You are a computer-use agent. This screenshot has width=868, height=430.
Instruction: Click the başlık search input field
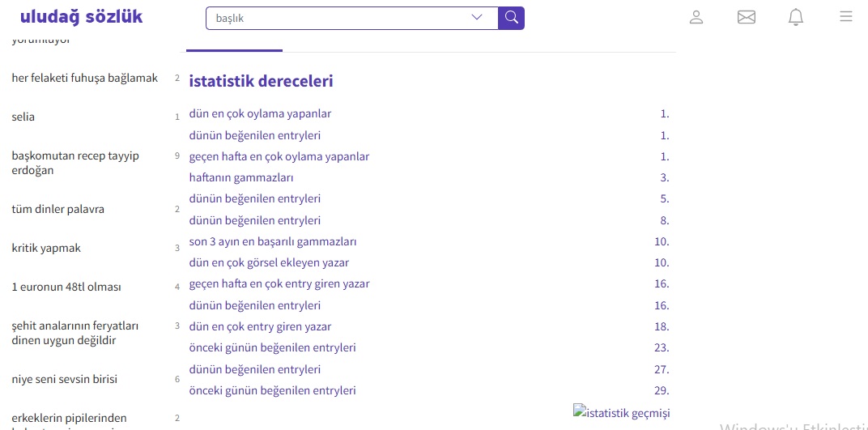pos(336,18)
